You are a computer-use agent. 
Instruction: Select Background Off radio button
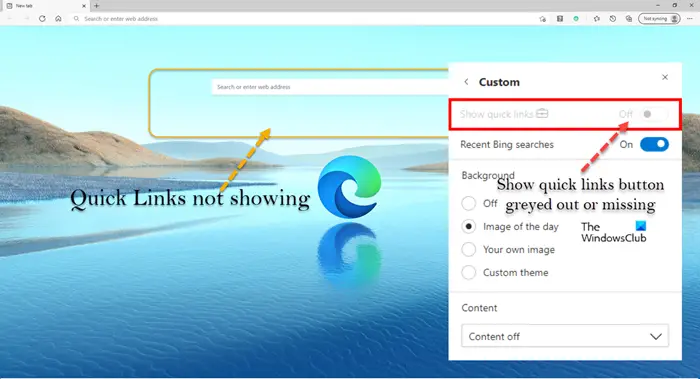(468, 203)
